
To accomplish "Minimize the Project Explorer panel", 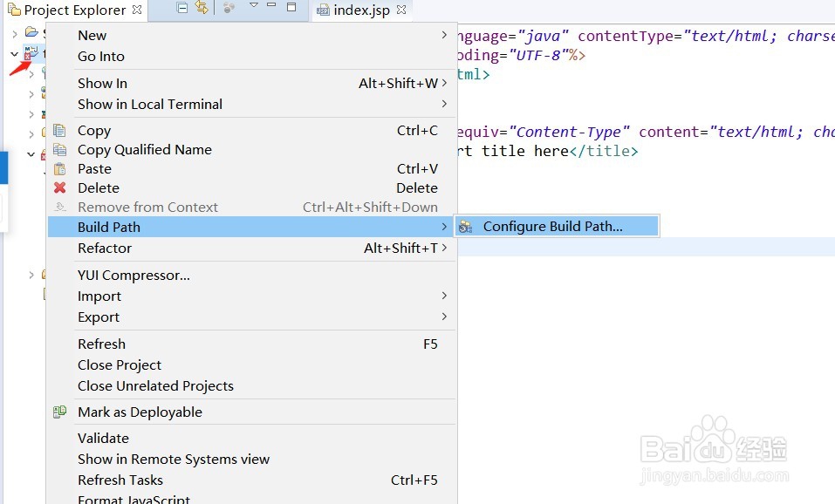I will (x=273, y=7).
